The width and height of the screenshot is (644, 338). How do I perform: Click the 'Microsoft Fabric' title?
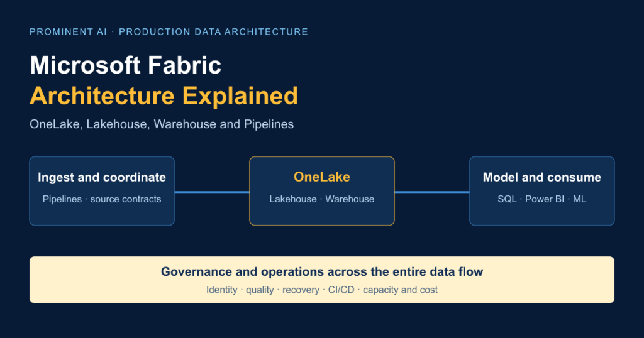[x=126, y=65]
